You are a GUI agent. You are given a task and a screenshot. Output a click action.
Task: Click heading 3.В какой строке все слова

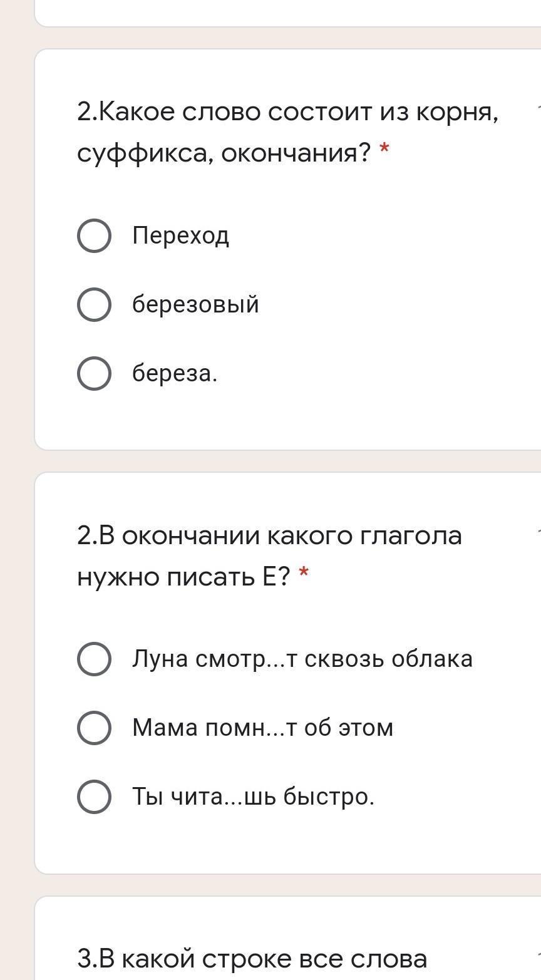(252, 959)
